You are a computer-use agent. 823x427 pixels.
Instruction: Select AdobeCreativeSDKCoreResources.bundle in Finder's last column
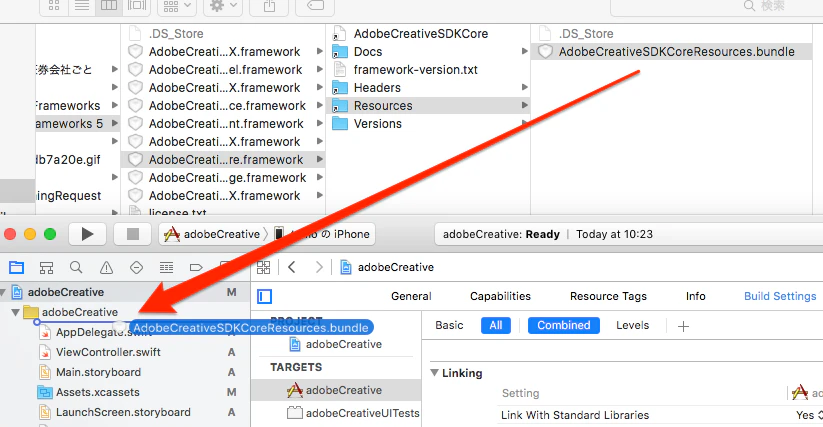[x=672, y=51]
